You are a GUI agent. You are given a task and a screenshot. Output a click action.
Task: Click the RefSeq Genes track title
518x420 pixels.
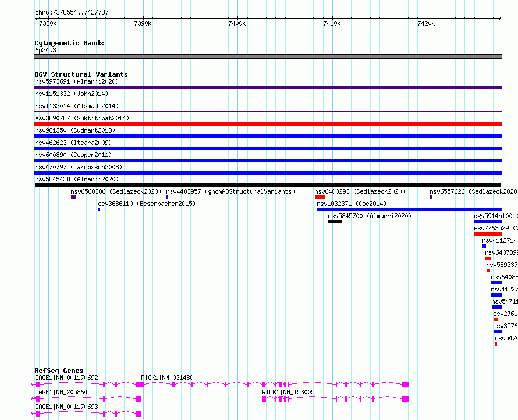point(59,371)
